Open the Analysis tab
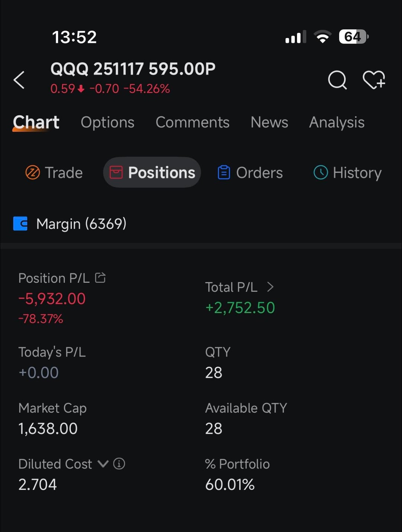 coord(336,122)
